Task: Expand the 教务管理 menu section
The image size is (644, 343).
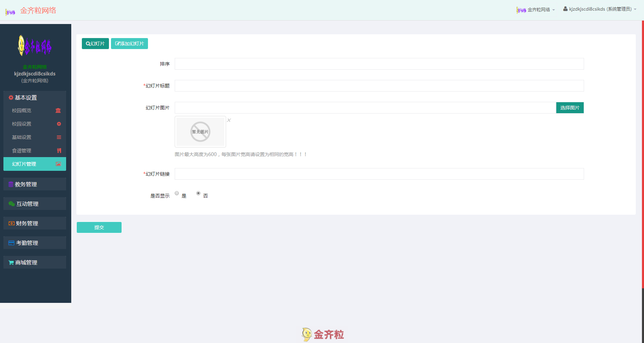Action: tap(35, 184)
